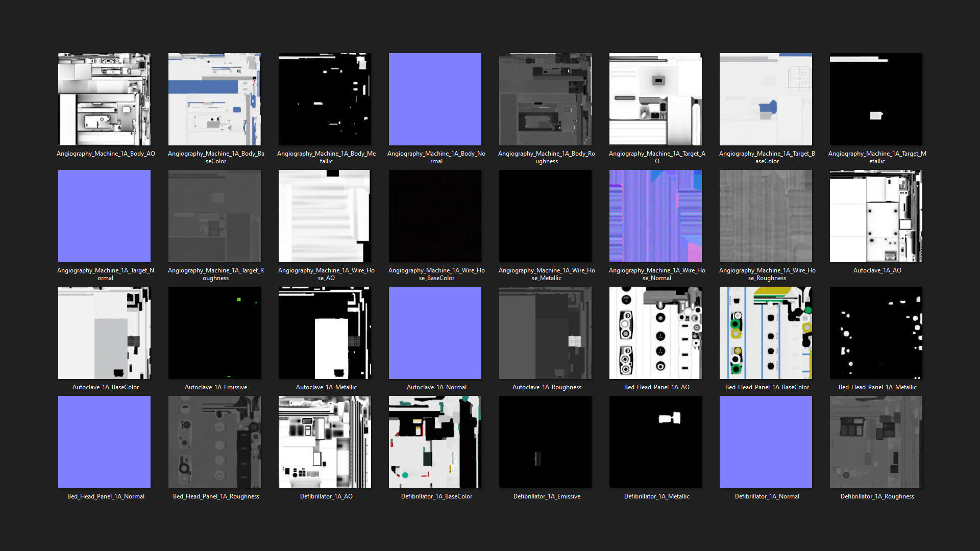Select Angiography_Machine_1A_Body_Normal purple thumbnail
Viewport: 980px width, 551px height.
tap(435, 99)
